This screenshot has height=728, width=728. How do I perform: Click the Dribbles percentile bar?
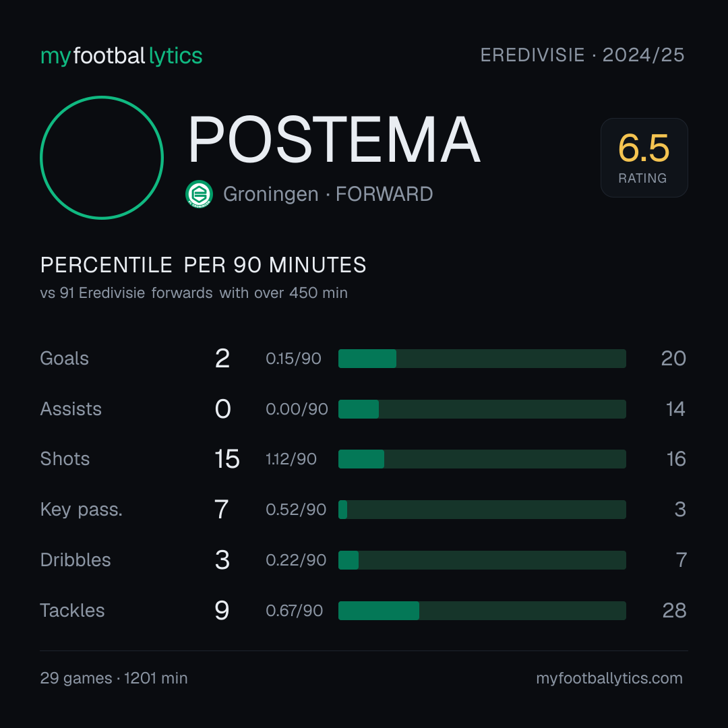pyautogui.click(x=482, y=560)
